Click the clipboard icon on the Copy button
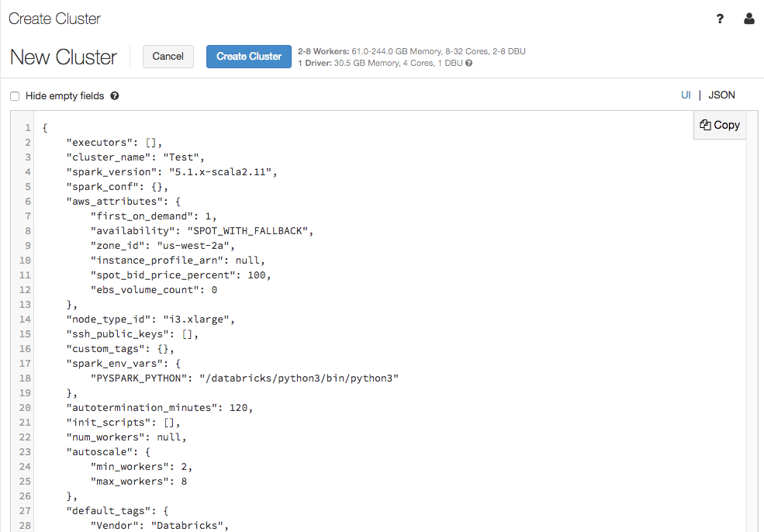 [x=706, y=125]
